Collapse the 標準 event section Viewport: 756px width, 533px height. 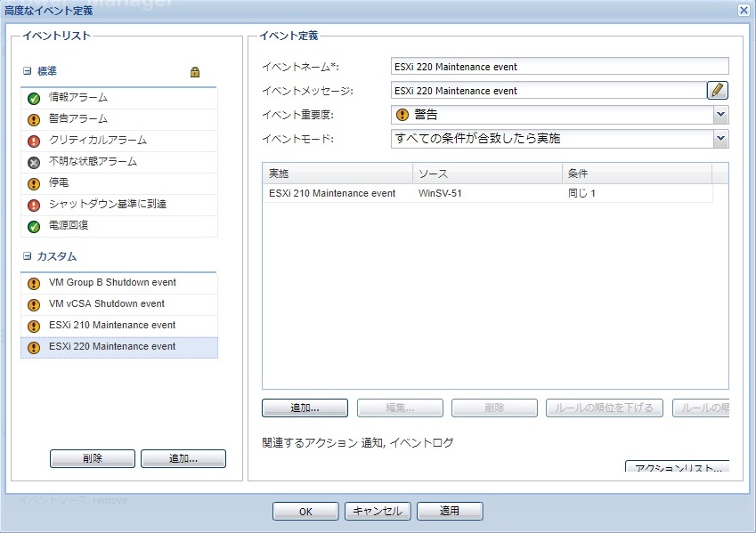(x=28, y=71)
